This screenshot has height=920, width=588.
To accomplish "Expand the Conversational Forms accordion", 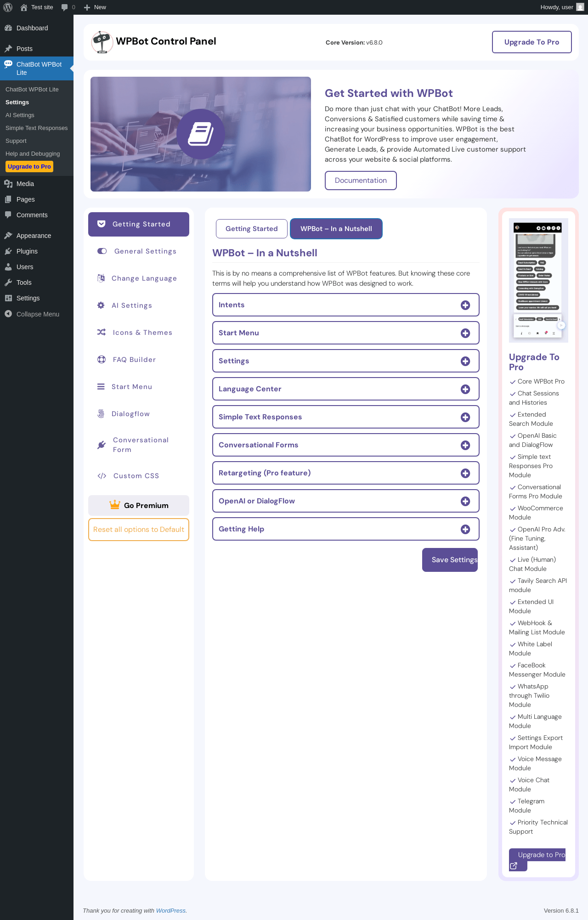I will point(346,445).
